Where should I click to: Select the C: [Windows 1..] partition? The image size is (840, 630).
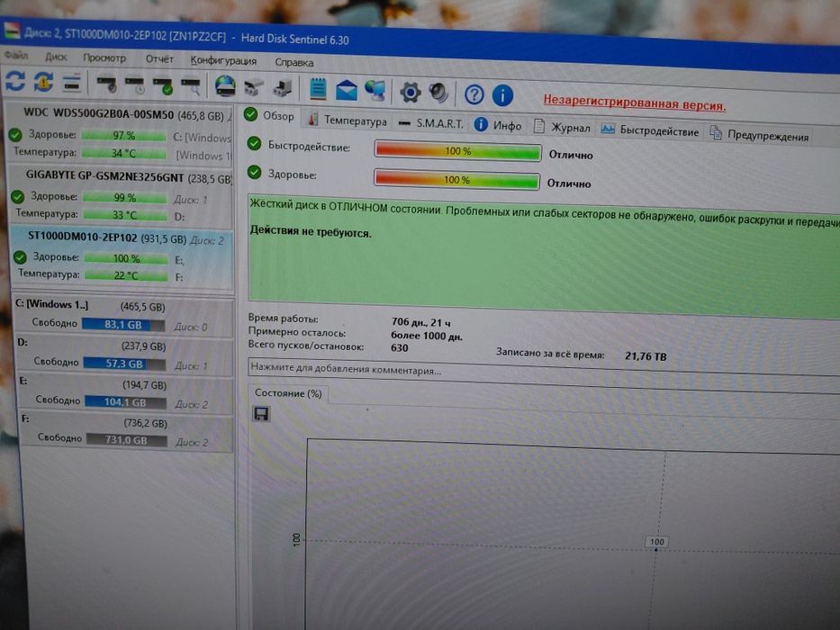pyautogui.click(x=124, y=316)
